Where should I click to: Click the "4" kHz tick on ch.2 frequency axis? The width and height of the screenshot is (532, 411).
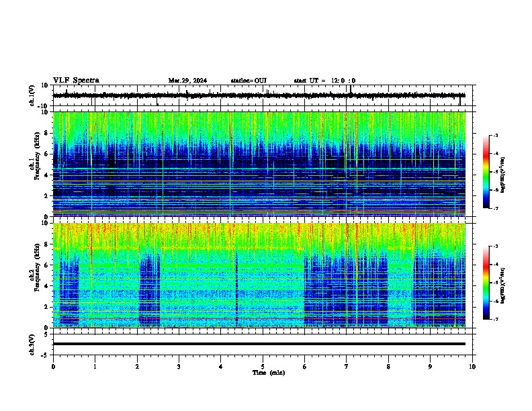(46, 286)
